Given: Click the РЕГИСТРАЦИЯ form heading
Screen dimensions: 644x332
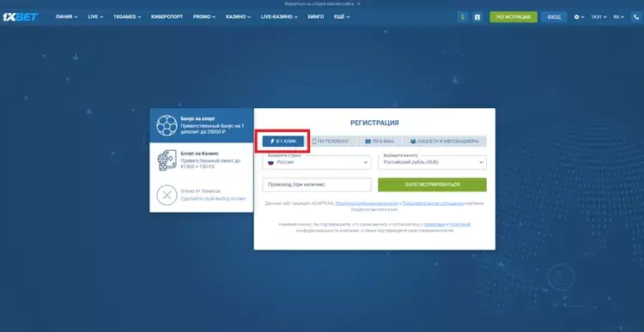Looking at the screenshot, I should (x=374, y=123).
